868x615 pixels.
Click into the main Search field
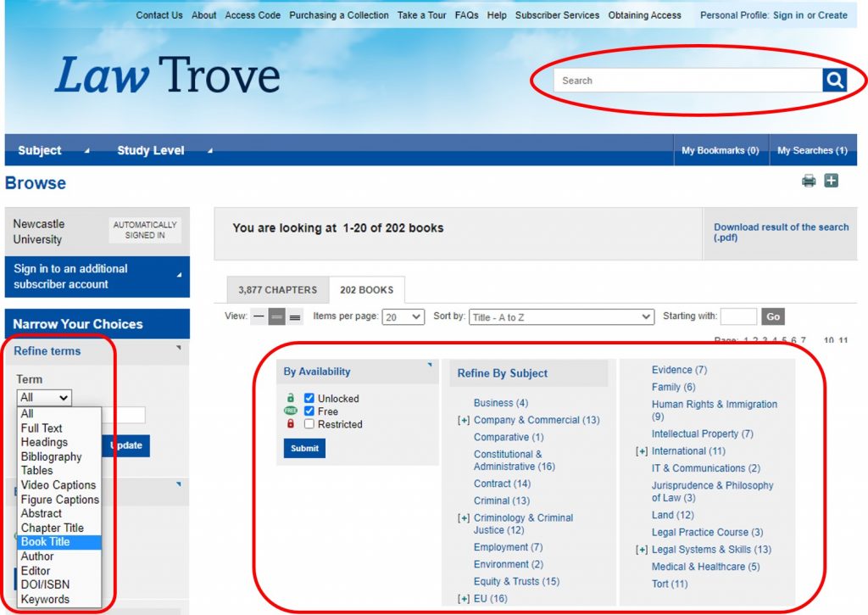click(687, 81)
